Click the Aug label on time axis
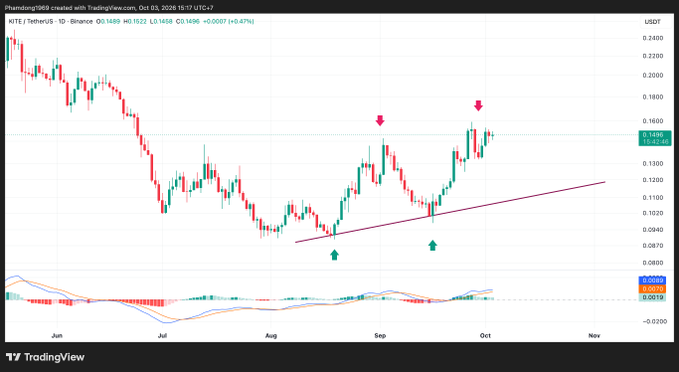 click(x=271, y=336)
